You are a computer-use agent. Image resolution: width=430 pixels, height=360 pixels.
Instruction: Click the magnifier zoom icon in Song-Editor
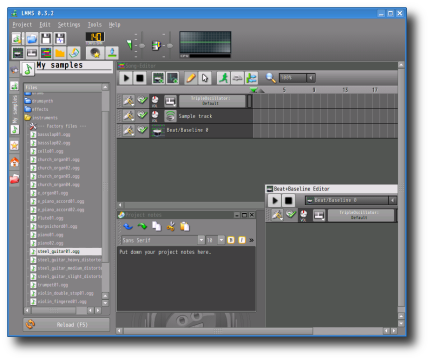pyautogui.click(x=270, y=78)
